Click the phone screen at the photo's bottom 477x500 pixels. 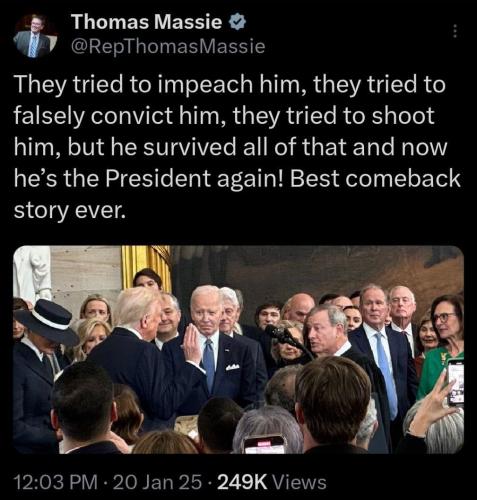click(x=264, y=444)
